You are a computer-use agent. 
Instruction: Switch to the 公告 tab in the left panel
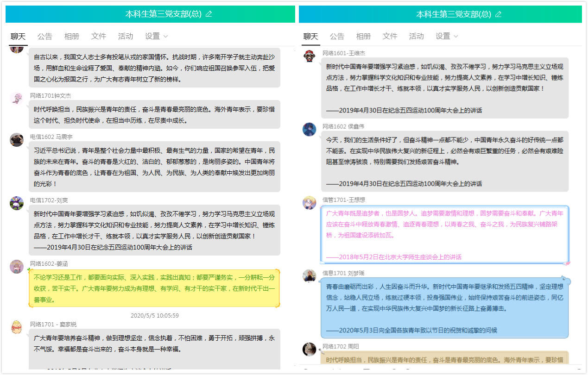[45, 36]
